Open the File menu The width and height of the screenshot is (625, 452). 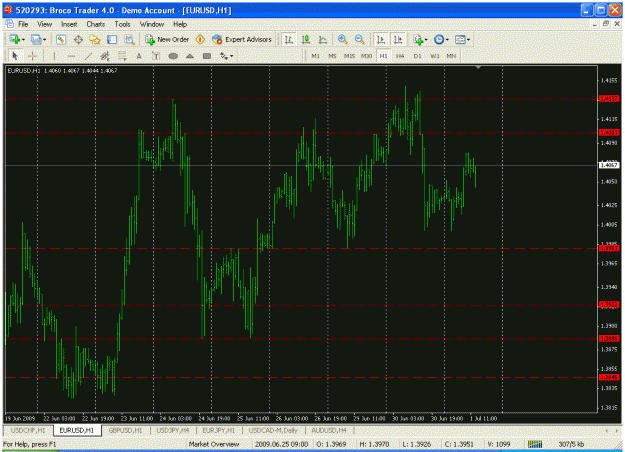(23, 24)
